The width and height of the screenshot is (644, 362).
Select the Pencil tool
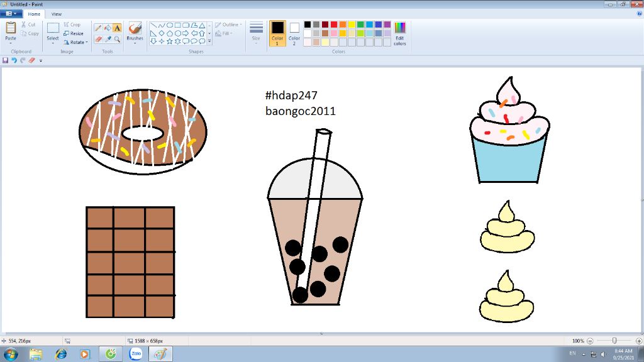coord(98,28)
